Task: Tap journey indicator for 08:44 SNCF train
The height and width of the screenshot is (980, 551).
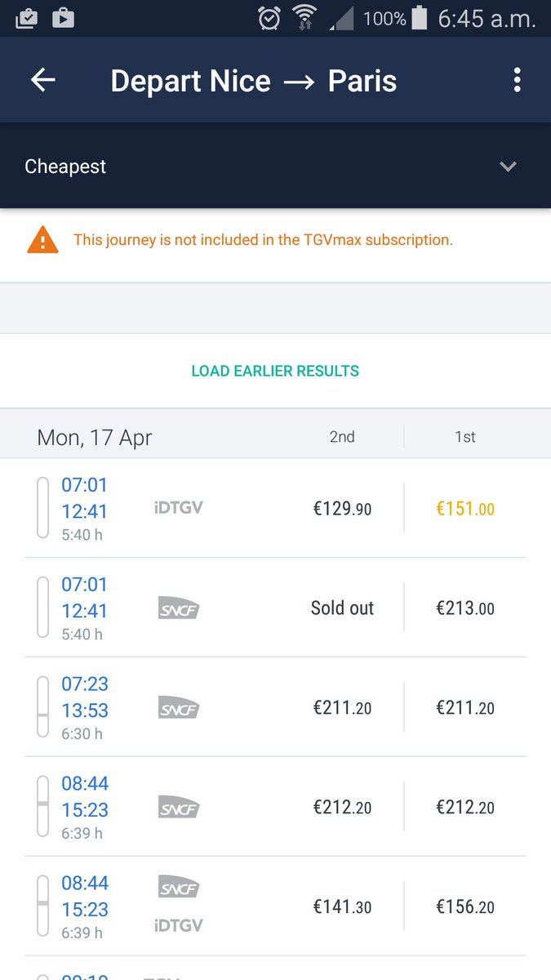Action: (x=43, y=808)
